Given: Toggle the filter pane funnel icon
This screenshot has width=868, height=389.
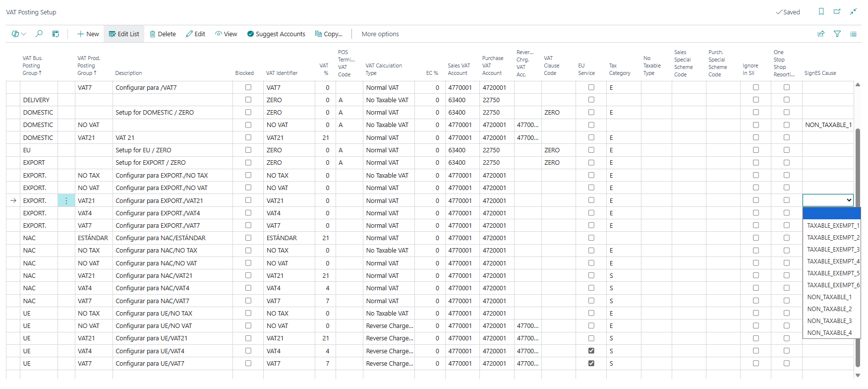Looking at the screenshot, I should click(x=837, y=34).
